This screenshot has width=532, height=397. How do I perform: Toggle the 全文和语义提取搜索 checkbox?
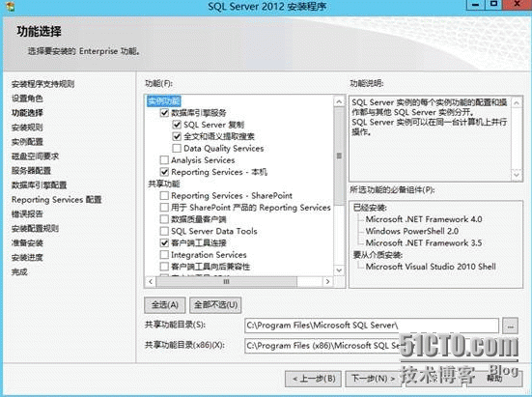pyautogui.click(x=177, y=136)
